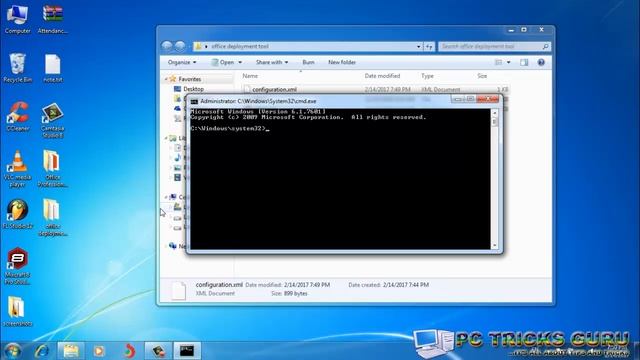640x360 pixels.
Task: Open the views options dropdown arrow
Action: click(509, 62)
